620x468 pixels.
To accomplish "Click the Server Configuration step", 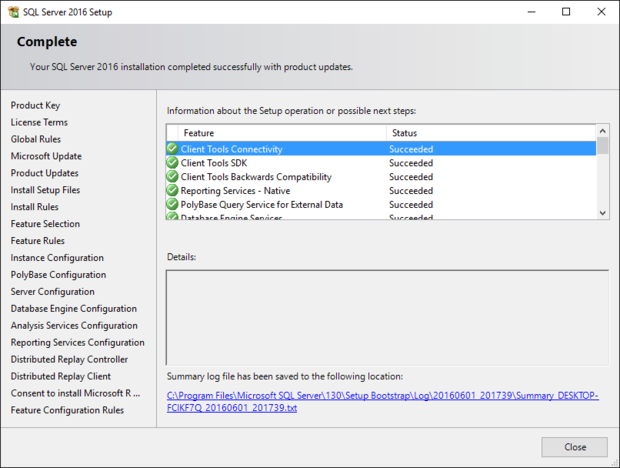I will (x=53, y=292).
